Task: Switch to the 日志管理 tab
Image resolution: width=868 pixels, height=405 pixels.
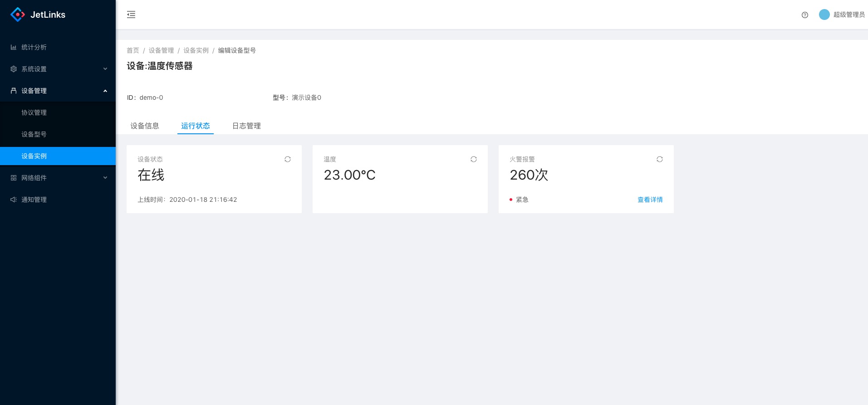Action: pos(246,126)
